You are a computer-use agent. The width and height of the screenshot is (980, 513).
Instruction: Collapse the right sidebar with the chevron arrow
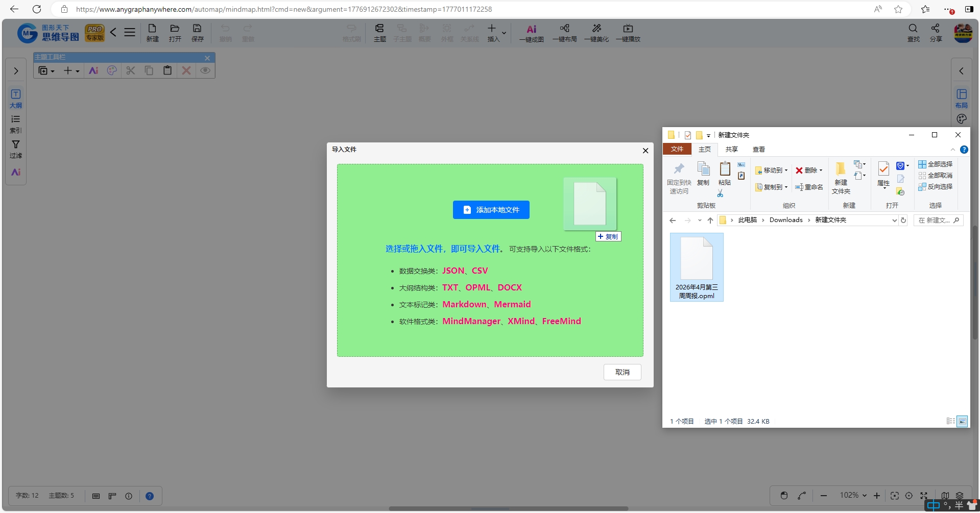click(962, 71)
